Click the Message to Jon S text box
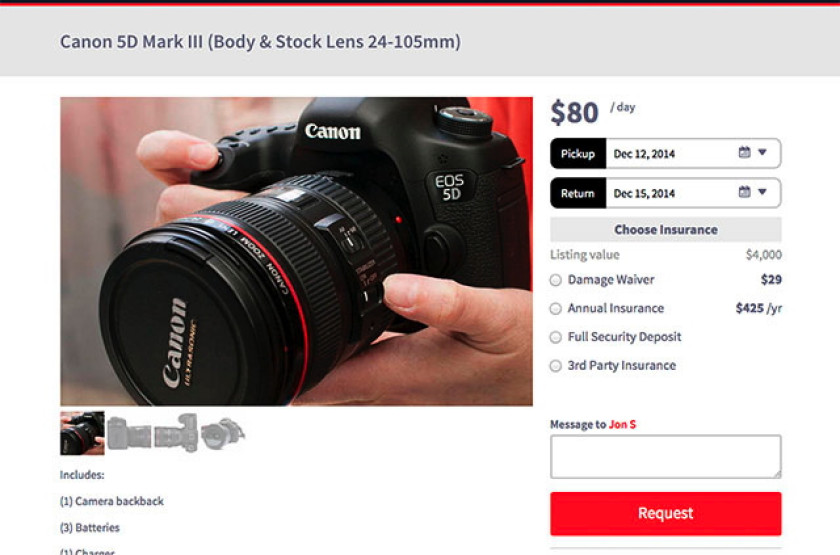Screen dimensions: 840x555 665,456
